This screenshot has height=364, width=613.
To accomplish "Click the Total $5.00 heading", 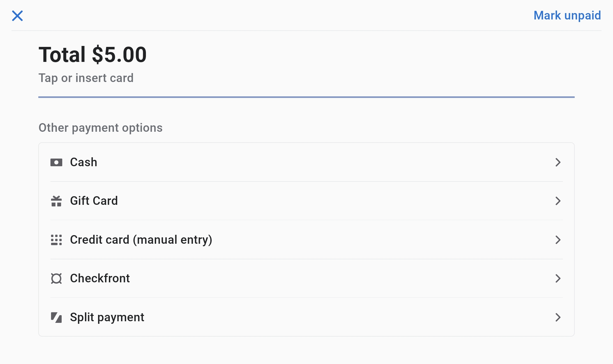I will tap(93, 55).
